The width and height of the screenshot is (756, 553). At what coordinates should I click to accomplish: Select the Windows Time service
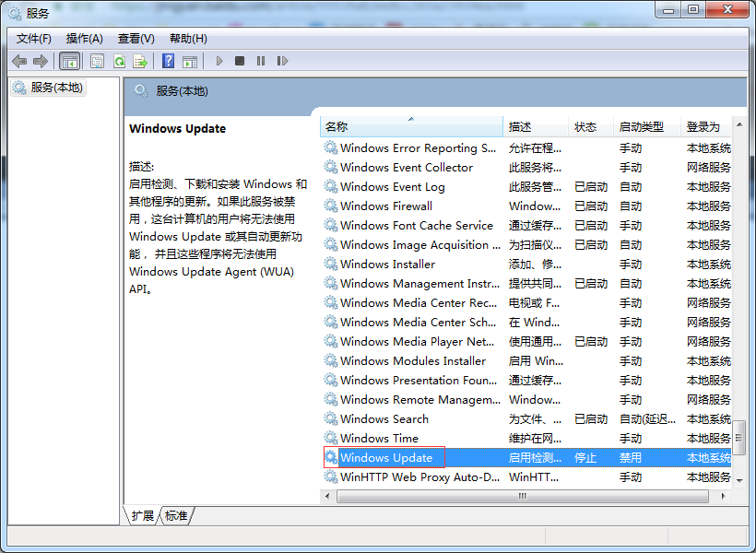pos(526,439)
